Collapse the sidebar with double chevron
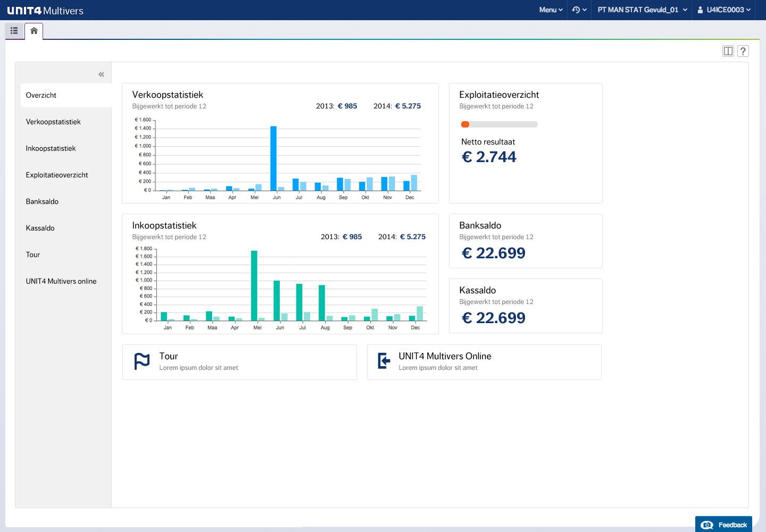This screenshot has width=766, height=532. (101, 74)
